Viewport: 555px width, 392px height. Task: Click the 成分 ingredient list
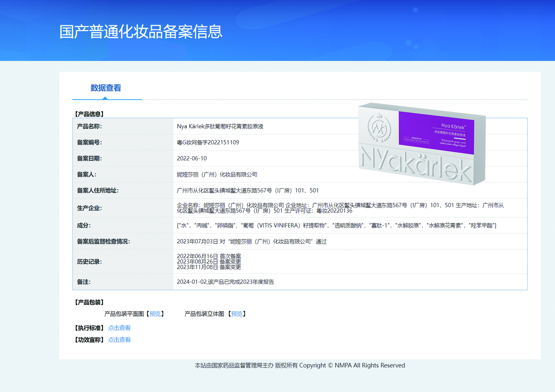pyautogui.click(x=337, y=226)
